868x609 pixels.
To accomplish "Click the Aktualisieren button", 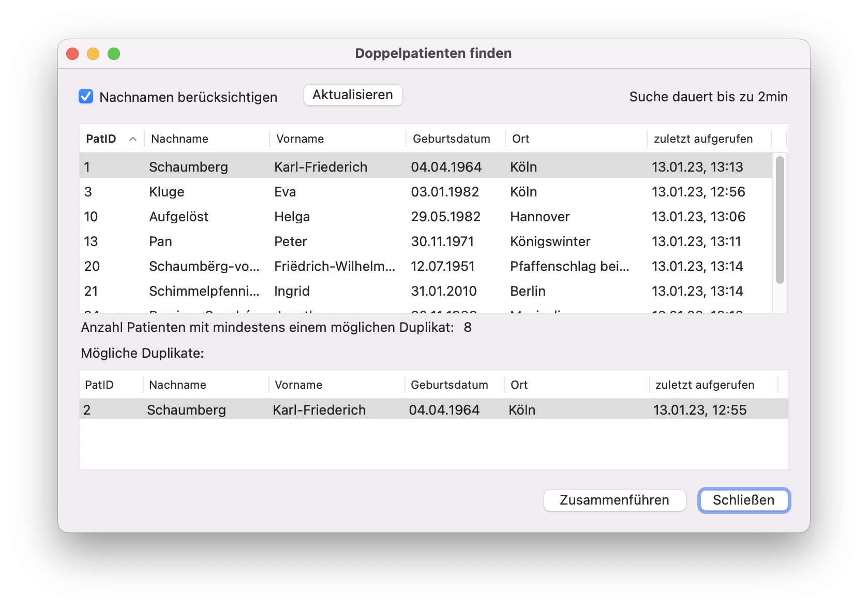I will click(x=353, y=95).
